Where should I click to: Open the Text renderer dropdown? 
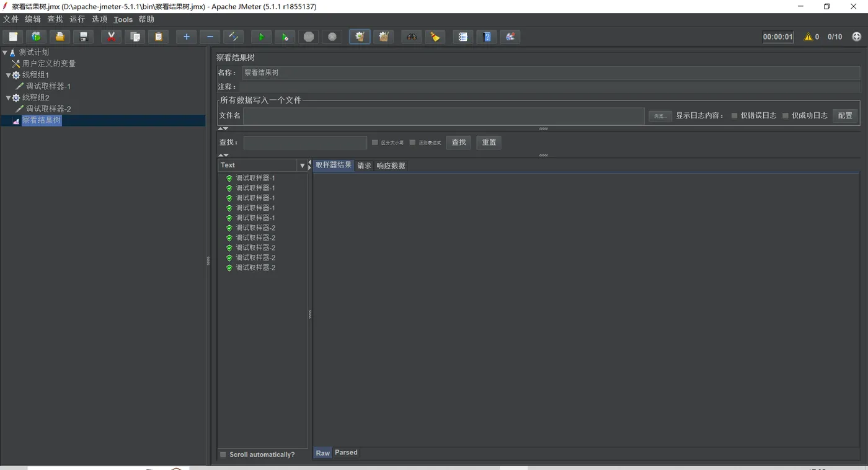pyautogui.click(x=302, y=166)
